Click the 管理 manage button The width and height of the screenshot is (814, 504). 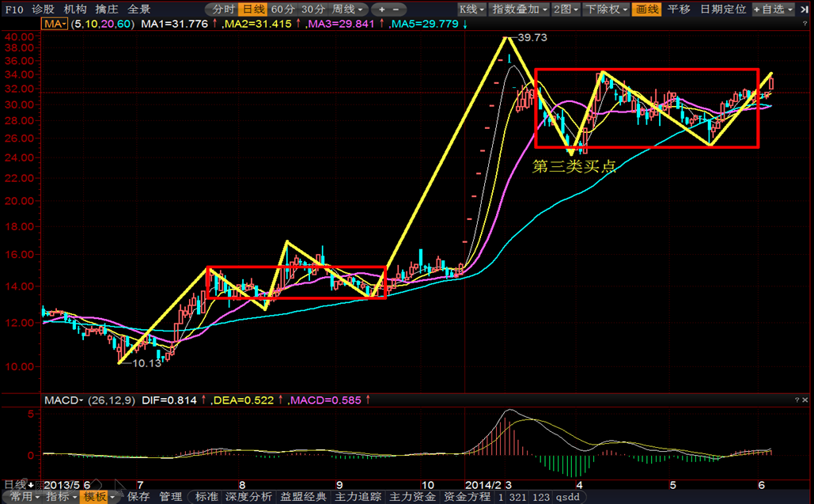[x=170, y=497]
